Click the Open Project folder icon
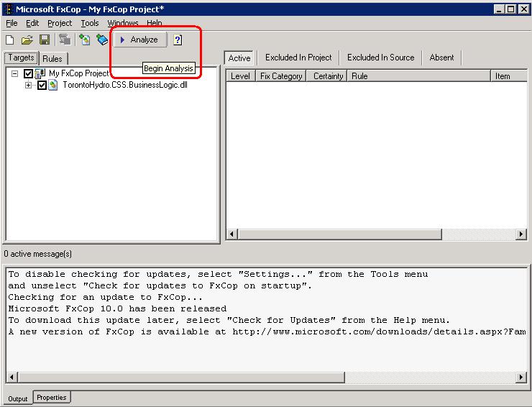Screen dimensions: 532x407 pyautogui.click(x=27, y=40)
